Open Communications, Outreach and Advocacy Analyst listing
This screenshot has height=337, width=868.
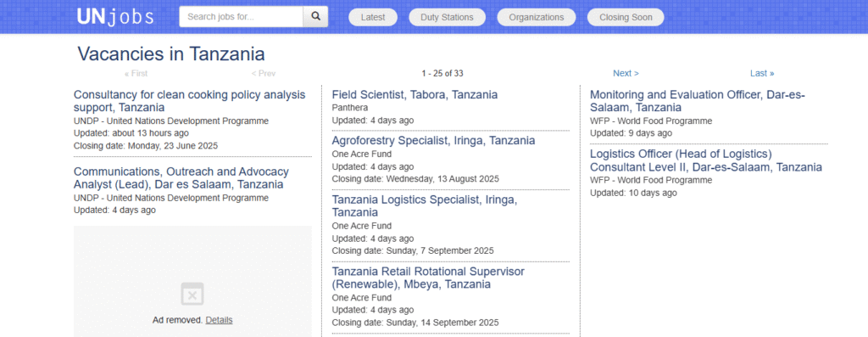181,178
